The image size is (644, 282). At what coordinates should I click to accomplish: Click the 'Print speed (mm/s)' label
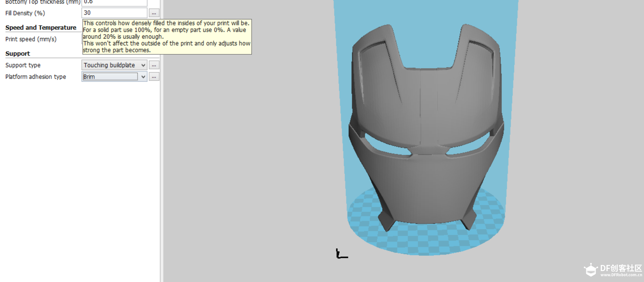[x=31, y=39]
